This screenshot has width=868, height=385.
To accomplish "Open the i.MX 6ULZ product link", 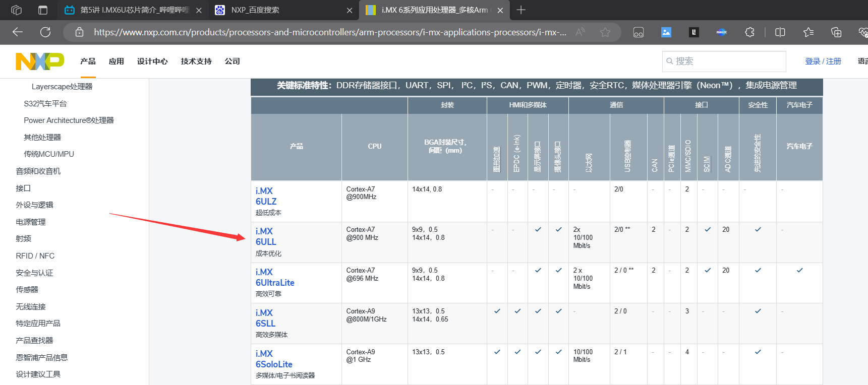I will (x=266, y=196).
